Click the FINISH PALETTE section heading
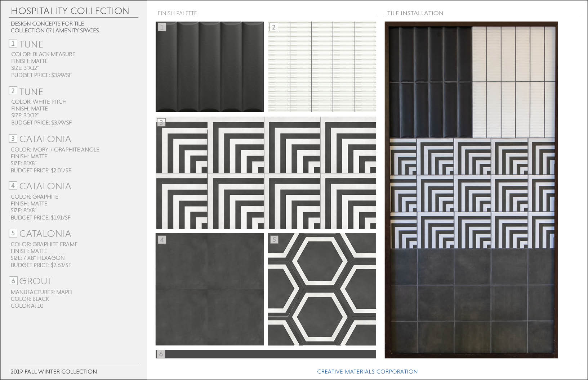The image size is (588, 380). 177,13
